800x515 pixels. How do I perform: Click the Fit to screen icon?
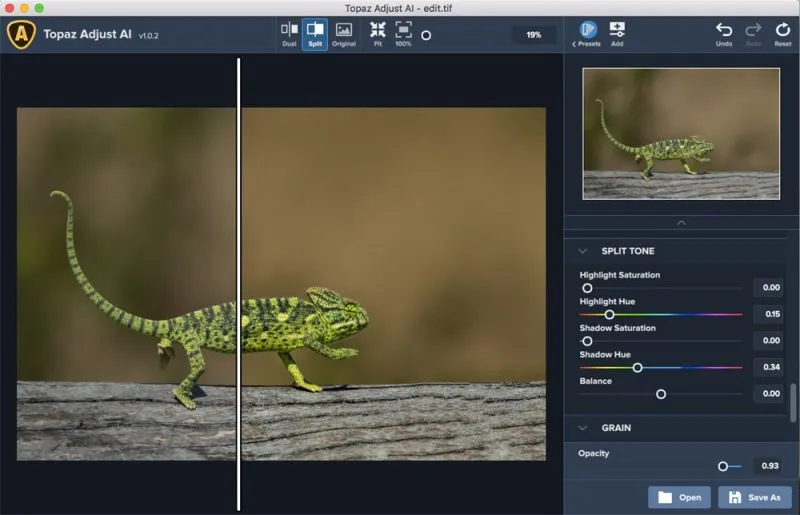378,34
